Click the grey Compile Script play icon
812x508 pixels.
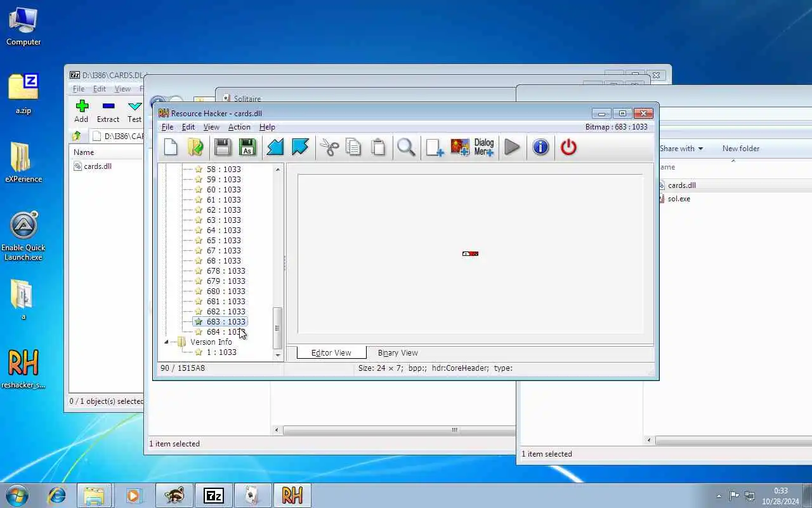pyautogui.click(x=512, y=147)
